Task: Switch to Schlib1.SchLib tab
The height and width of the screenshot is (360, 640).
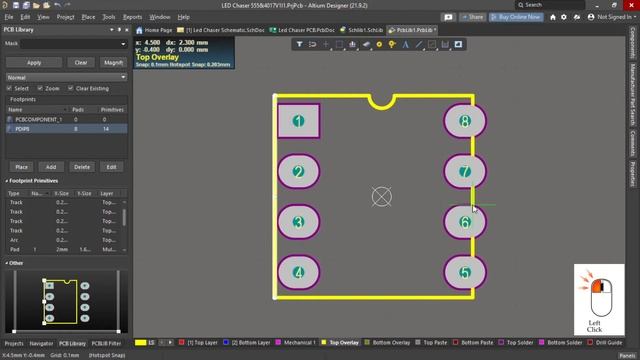Action: point(362,30)
